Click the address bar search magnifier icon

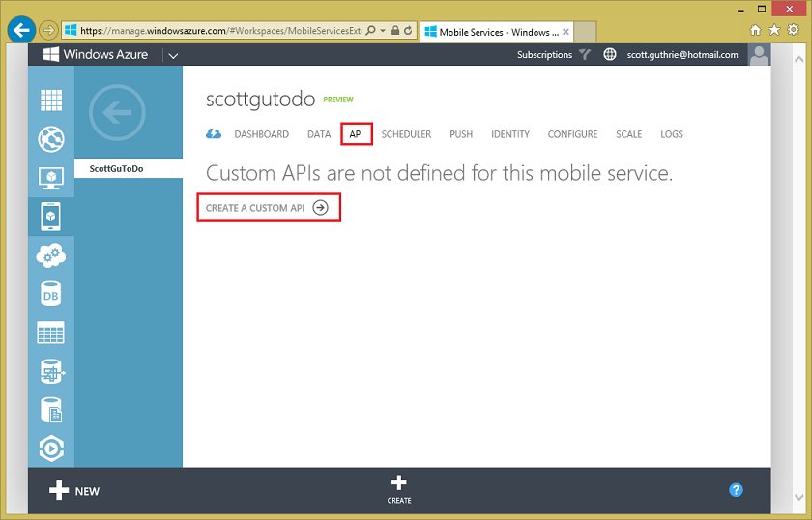coord(371,31)
